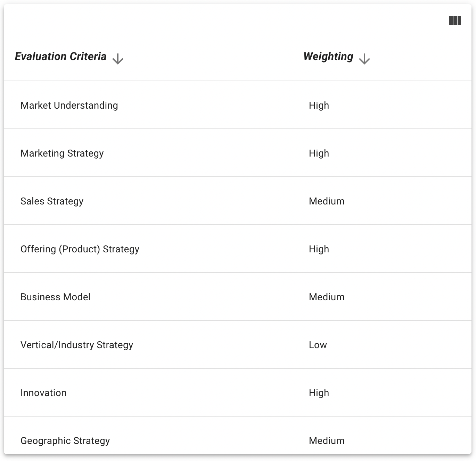Sort by the Weighting column header

coord(328,57)
